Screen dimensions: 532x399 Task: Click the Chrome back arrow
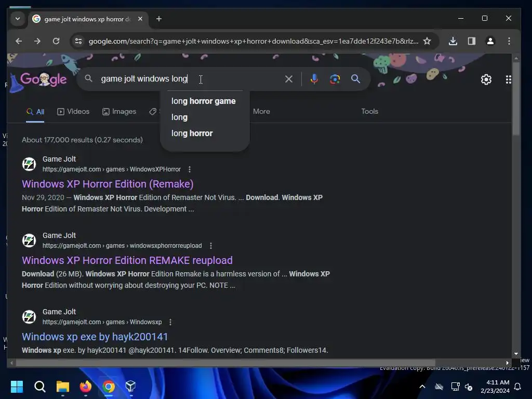[x=19, y=41]
